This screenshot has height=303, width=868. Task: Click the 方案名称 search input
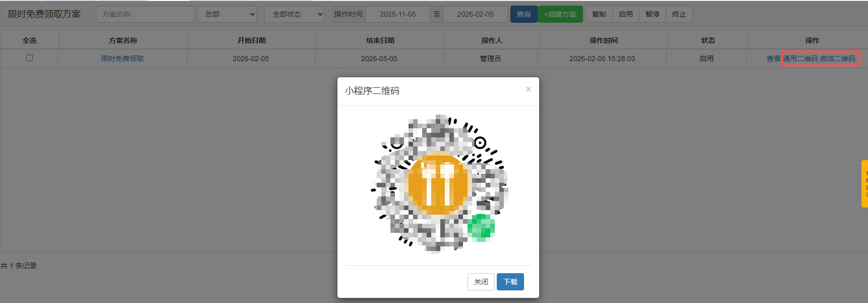145,14
